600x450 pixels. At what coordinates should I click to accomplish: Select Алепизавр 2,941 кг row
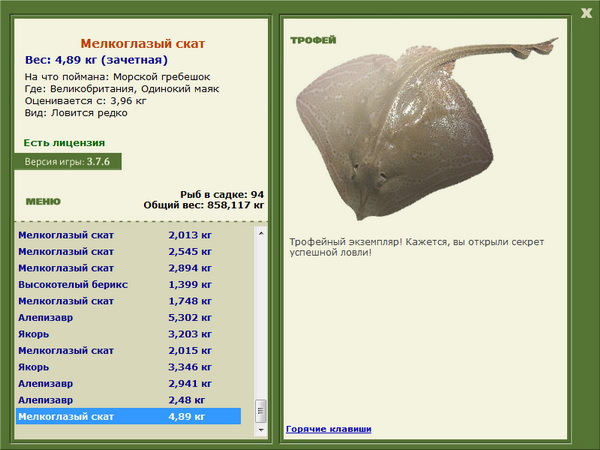(129, 383)
